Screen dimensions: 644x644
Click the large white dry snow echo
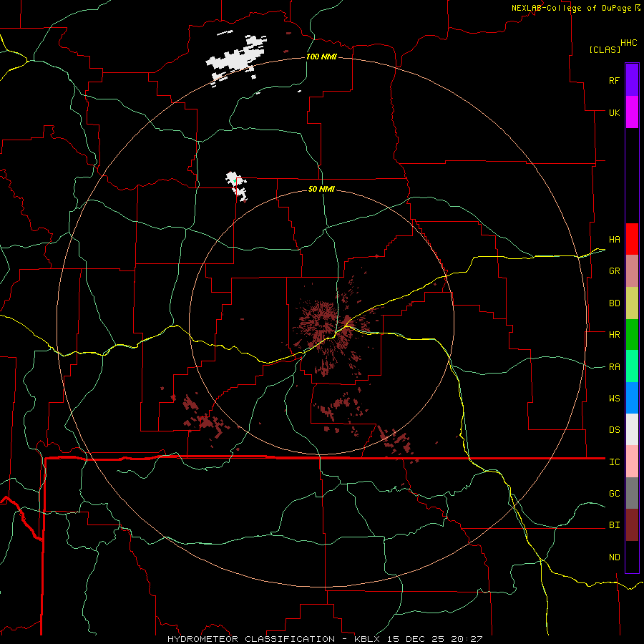[235, 59]
